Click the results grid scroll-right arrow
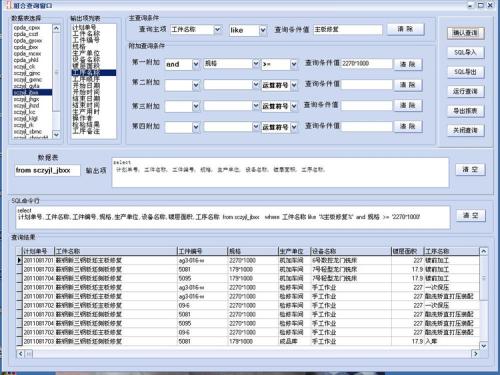 pyautogui.click(x=475, y=354)
